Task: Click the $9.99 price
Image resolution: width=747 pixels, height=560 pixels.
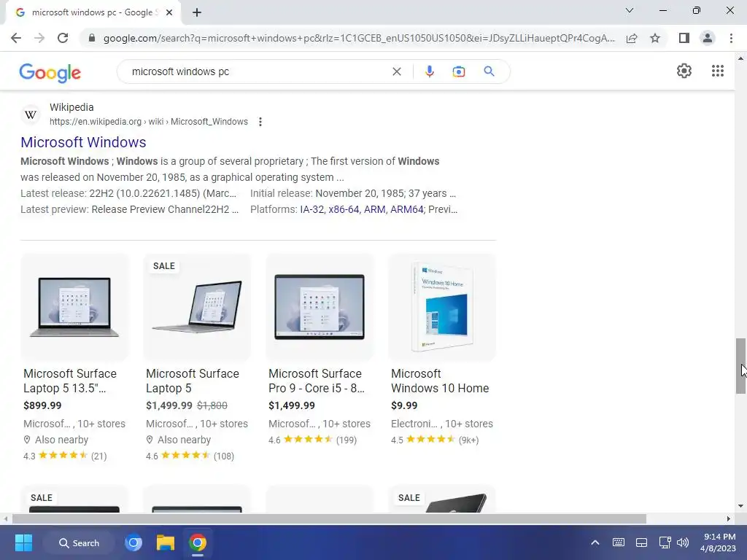Action: point(404,405)
